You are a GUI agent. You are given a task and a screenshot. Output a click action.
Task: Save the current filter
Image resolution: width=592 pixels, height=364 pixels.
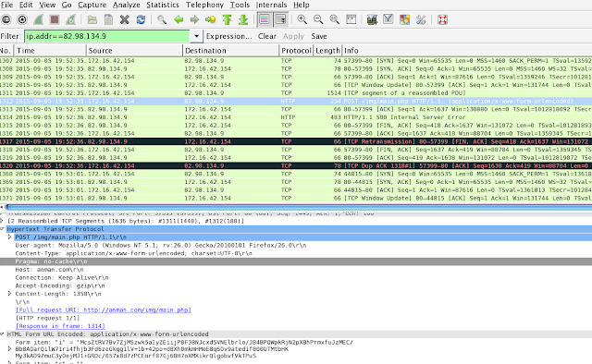(x=319, y=36)
